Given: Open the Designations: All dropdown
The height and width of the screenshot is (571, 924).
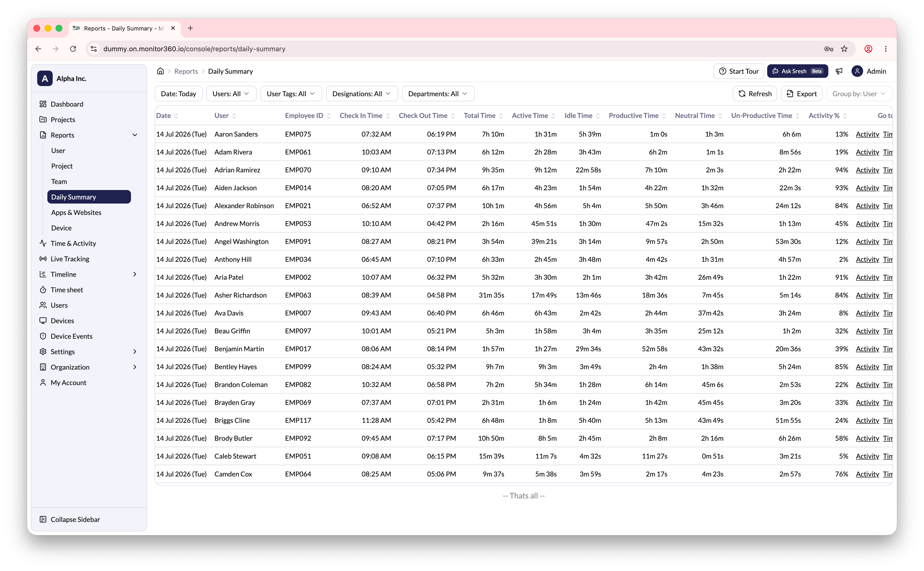Looking at the screenshot, I should (x=361, y=94).
